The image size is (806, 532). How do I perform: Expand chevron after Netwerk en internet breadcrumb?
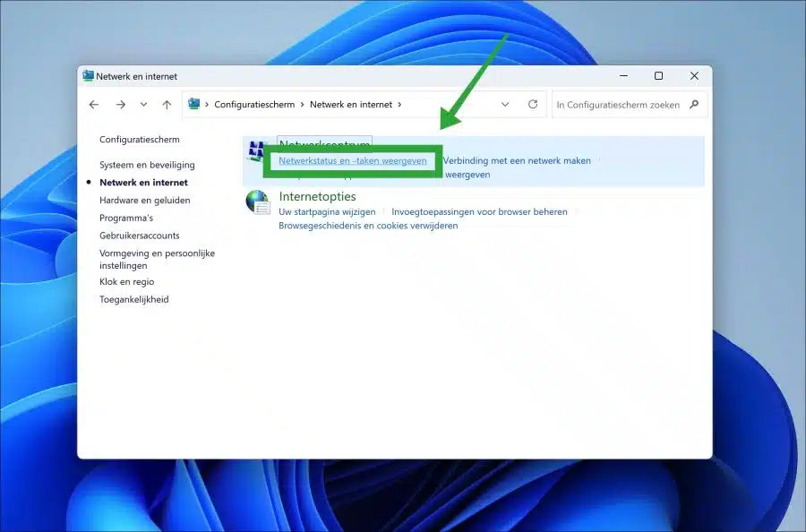click(x=399, y=105)
